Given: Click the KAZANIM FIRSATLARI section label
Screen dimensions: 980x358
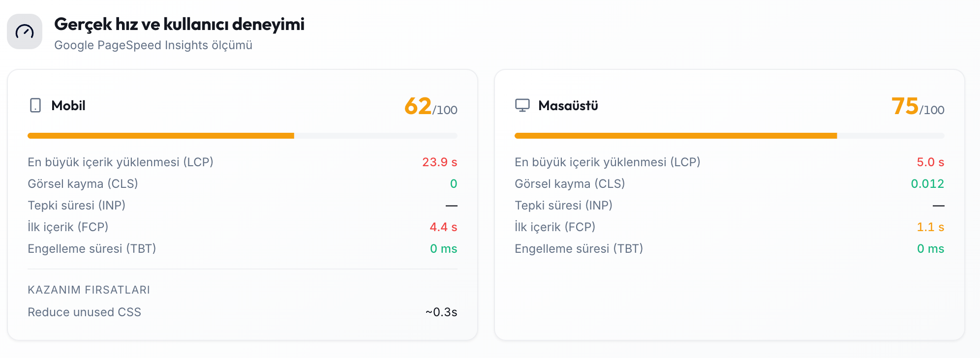Looking at the screenshot, I should click(x=89, y=290).
